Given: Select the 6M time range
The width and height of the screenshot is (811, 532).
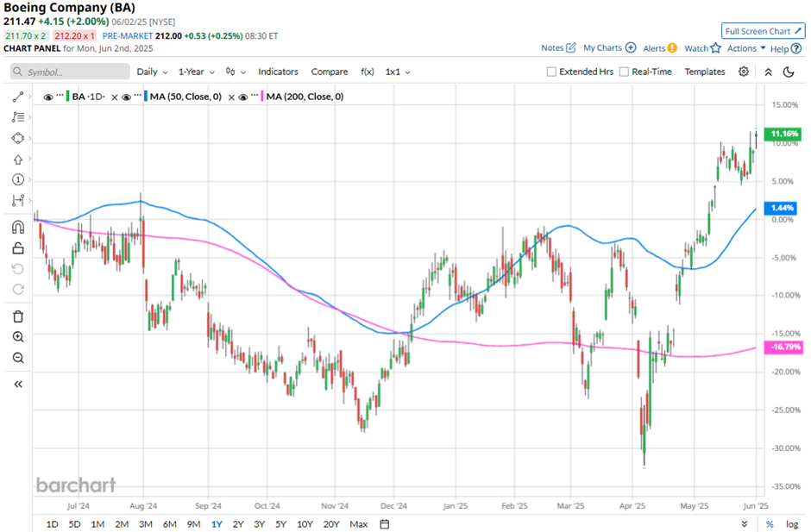Looking at the screenshot, I should tap(170, 524).
